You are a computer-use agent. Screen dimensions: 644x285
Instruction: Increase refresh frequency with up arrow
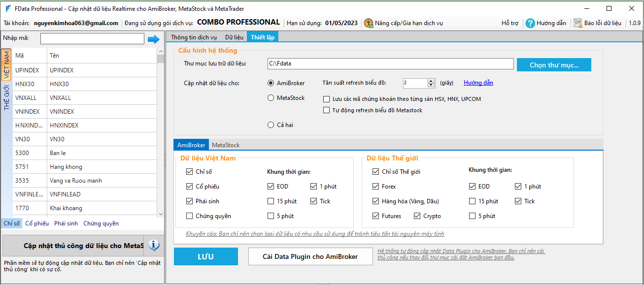(x=431, y=81)
